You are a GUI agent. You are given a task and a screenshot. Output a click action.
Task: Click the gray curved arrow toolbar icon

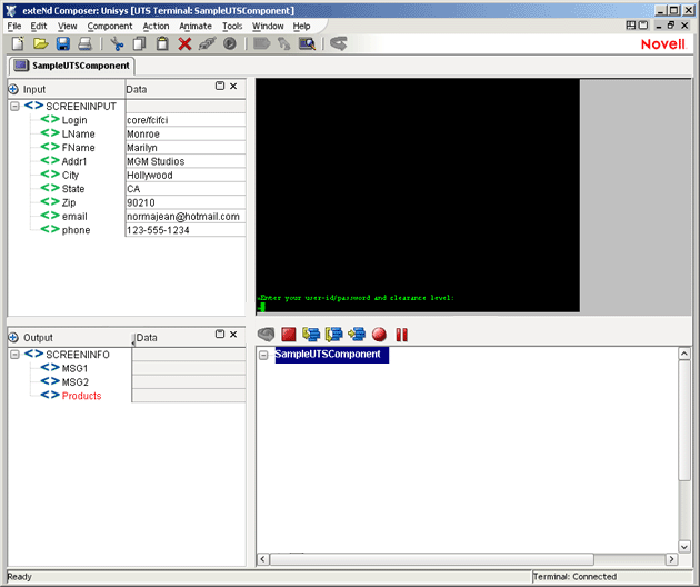click(339, 44)
